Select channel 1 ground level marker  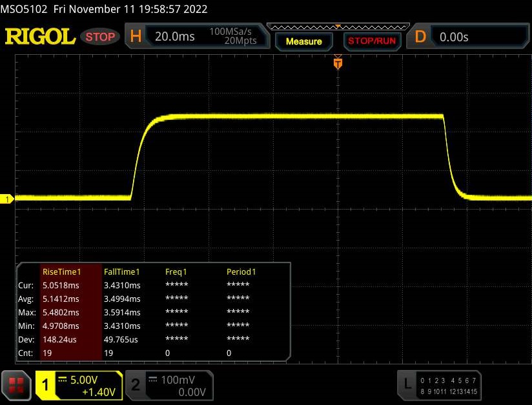pyautogui.click(x=7, y=199)
